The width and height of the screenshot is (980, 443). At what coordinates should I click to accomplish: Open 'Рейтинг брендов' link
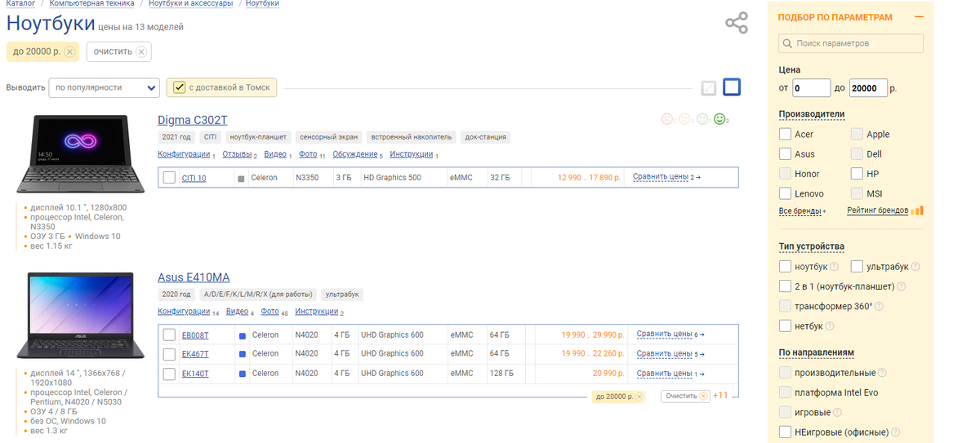click(877, 210)
